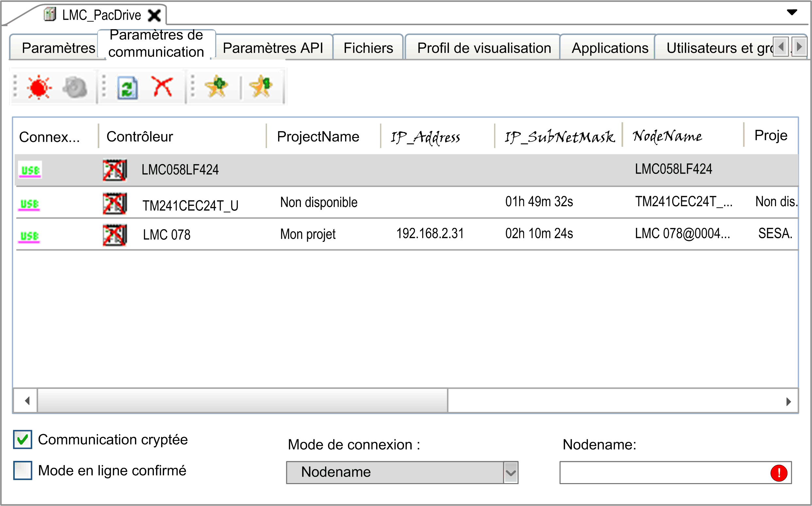Click the horizontal scrollbar thumb of the list
Viewport: 812px width, 506px height.
242,401
